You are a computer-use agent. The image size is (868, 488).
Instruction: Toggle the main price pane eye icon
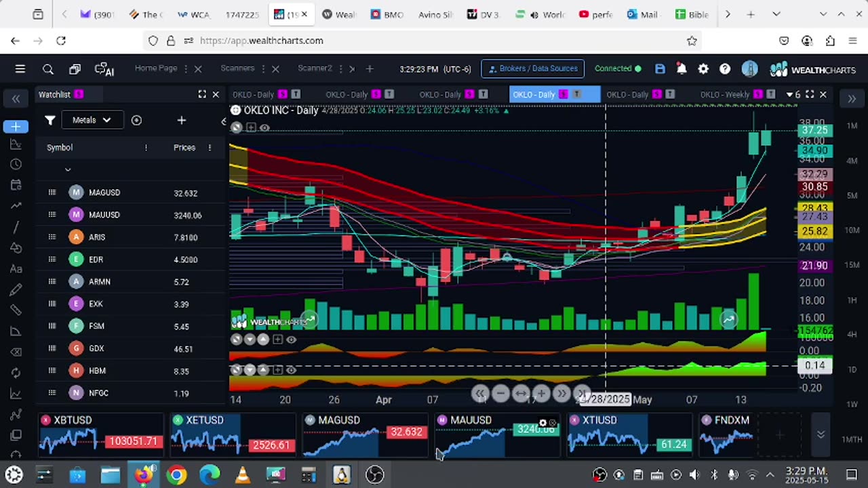click(264, 127)
